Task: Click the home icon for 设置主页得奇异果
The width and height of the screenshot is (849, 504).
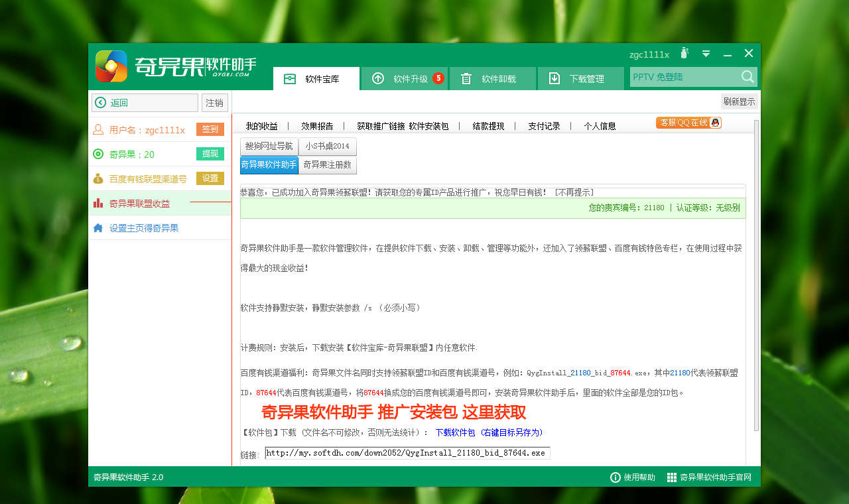Action: [x=98, y=227]
